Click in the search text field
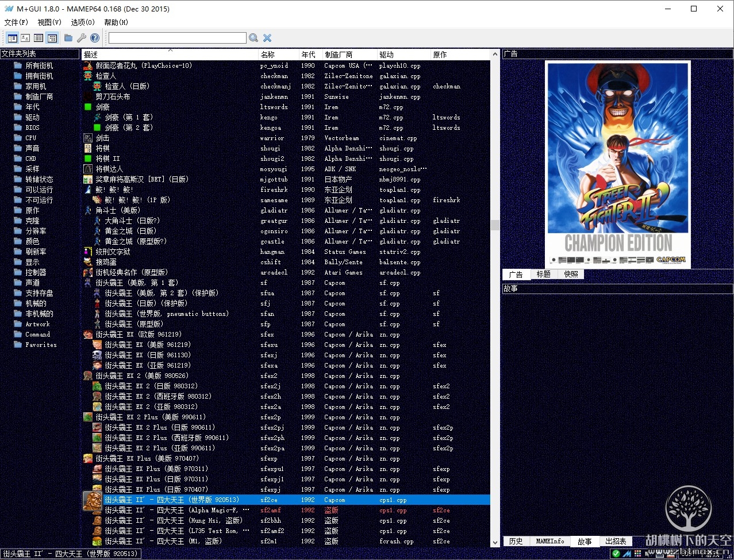Image resolution: width=734 pixels, height=560 pixels. pyautogui.click(x=177, y=38)
